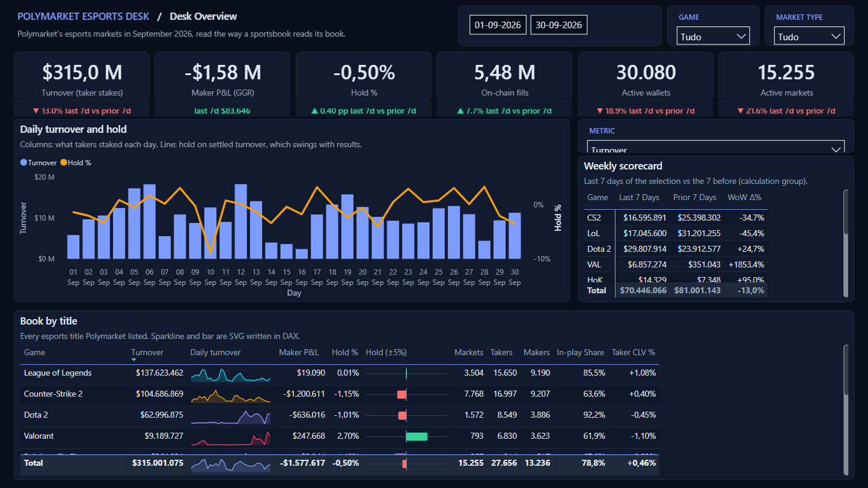Click the Valorant daily turnover sparkline
This screenshot has height=488, width=868.
pyautogui.click(x=231, y=438)
